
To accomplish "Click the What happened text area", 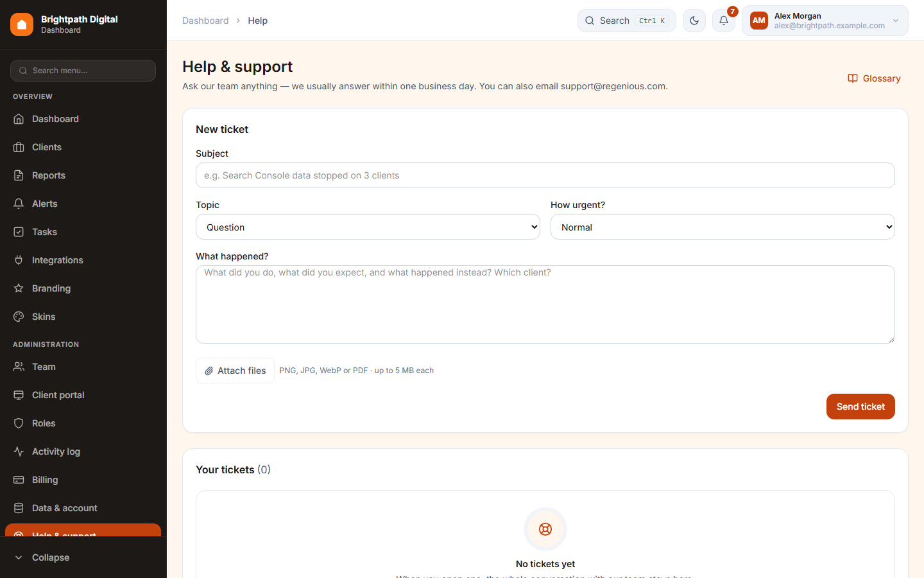I will pyautogui.click(x=545, y=304).
